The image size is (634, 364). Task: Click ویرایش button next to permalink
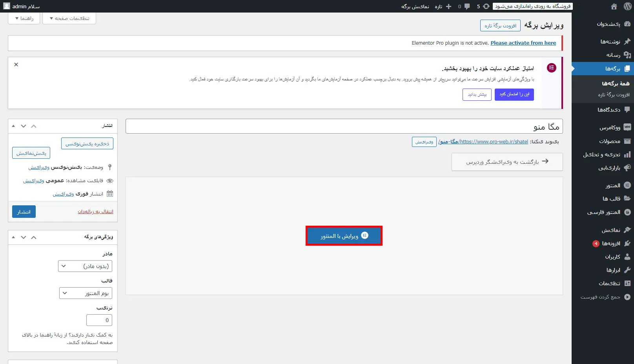[424, 142]
